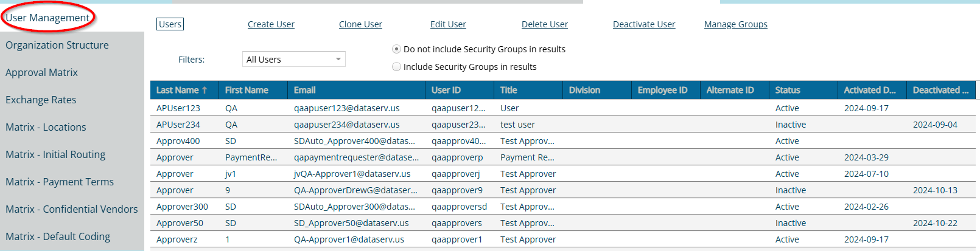Image resolution: width=980 pixels, height=251 pixels.
Task: Sort by the Email column header
Action: pyautogui.click(x=304, y=90)
